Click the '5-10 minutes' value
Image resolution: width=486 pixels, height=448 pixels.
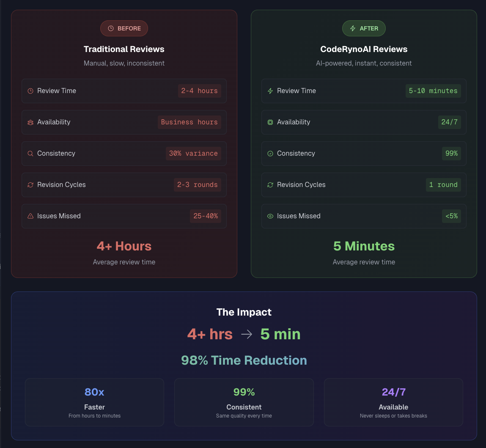tap(433, 91)
